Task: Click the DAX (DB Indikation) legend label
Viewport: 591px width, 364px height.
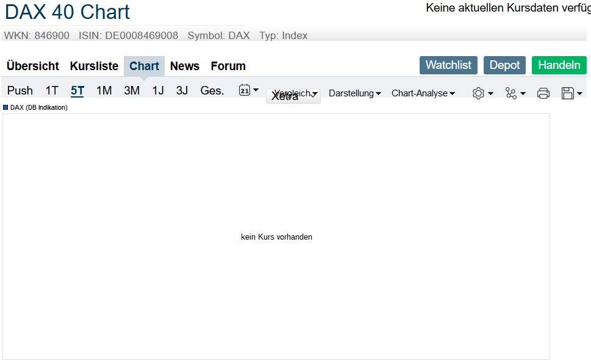Action: coord(39,107)
